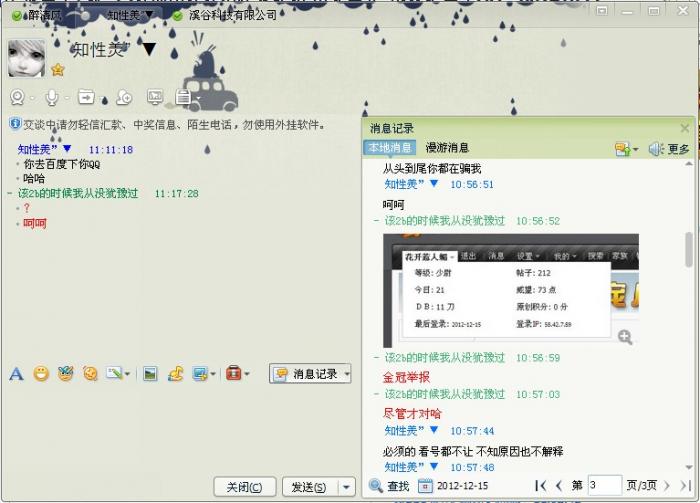
Task: Click the page number input field
Action: click(605, 485)
